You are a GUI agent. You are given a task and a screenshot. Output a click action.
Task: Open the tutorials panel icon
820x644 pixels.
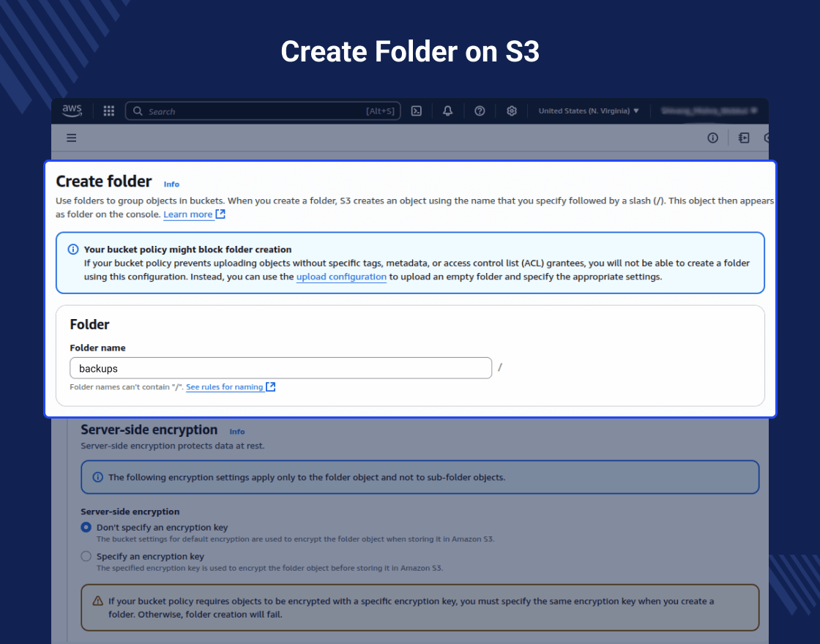744,138
